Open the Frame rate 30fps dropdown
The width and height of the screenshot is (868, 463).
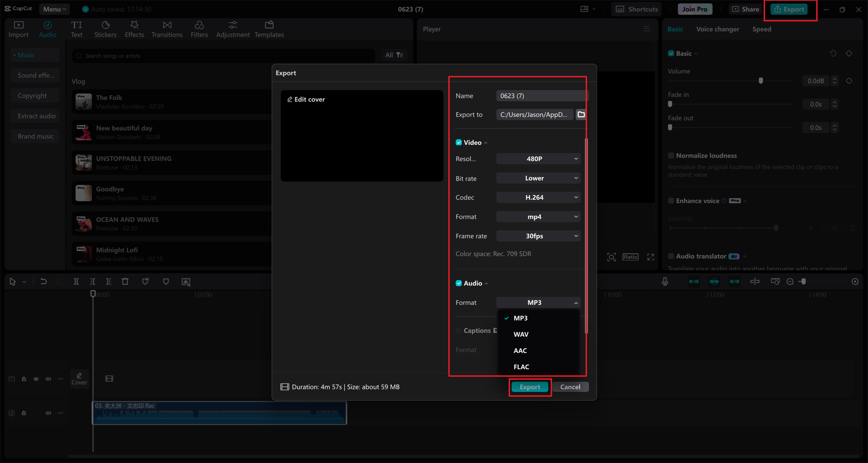538,236
